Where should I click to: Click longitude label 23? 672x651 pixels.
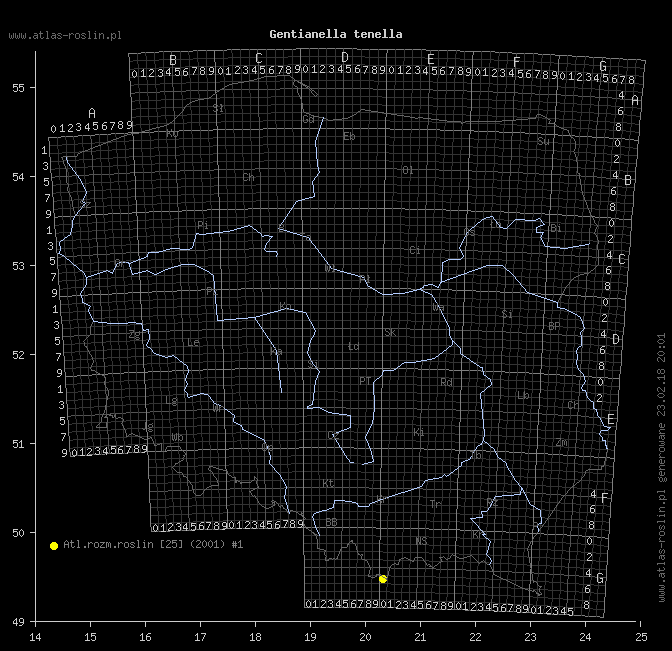(531, 637)
